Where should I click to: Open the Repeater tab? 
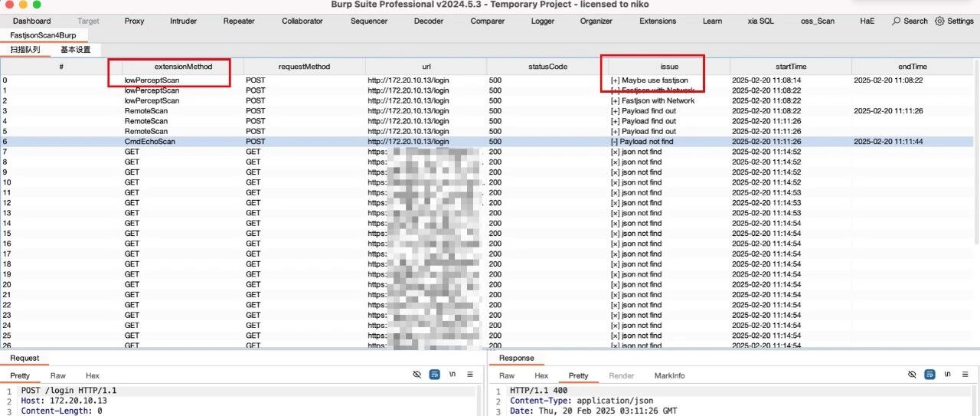[x=239, y=21]
